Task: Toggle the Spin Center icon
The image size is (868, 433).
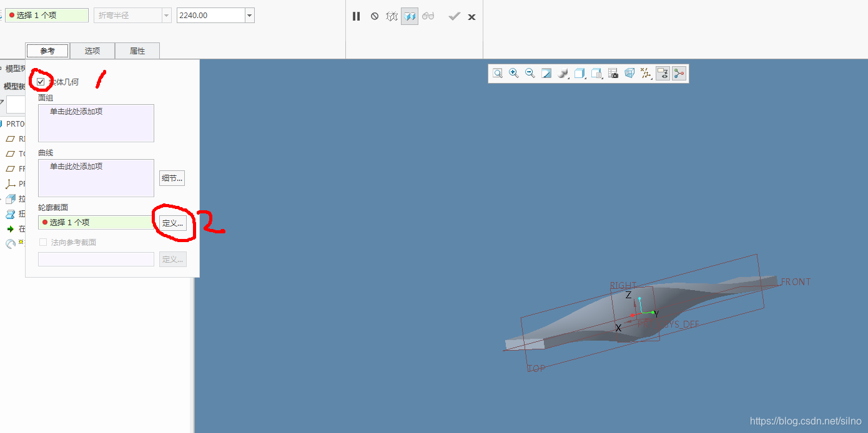Action: [679, 74]
